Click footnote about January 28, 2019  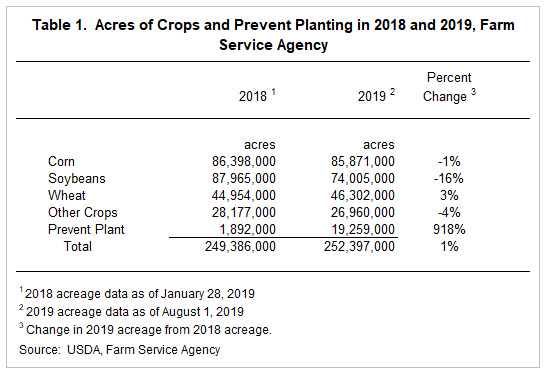pos(137,294)
